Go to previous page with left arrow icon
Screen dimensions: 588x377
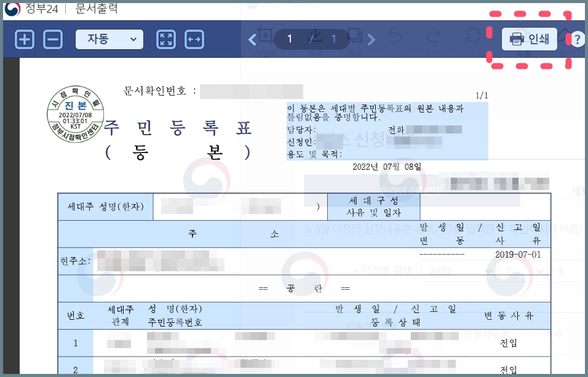252,39
